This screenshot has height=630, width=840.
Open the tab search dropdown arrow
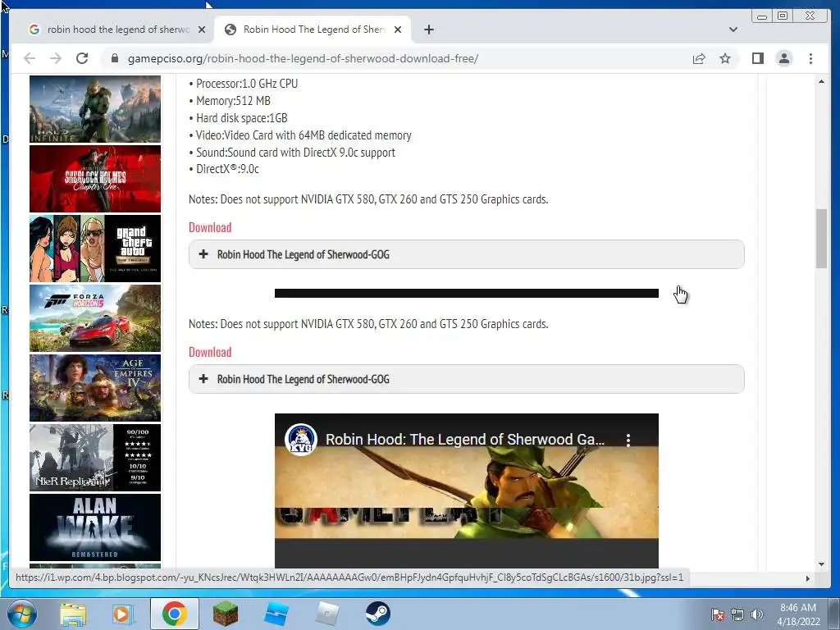[x=733, y=30]
